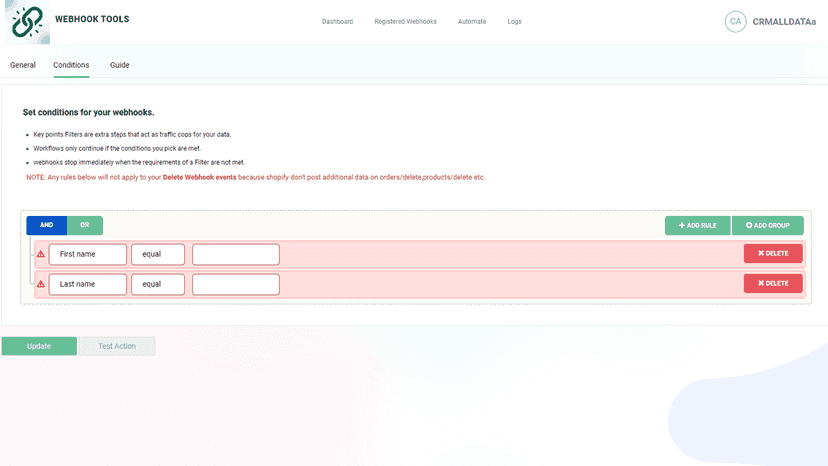Click the Test Action button
The width and height of the screenshot is (828, 466).
[x=117, y=346]
